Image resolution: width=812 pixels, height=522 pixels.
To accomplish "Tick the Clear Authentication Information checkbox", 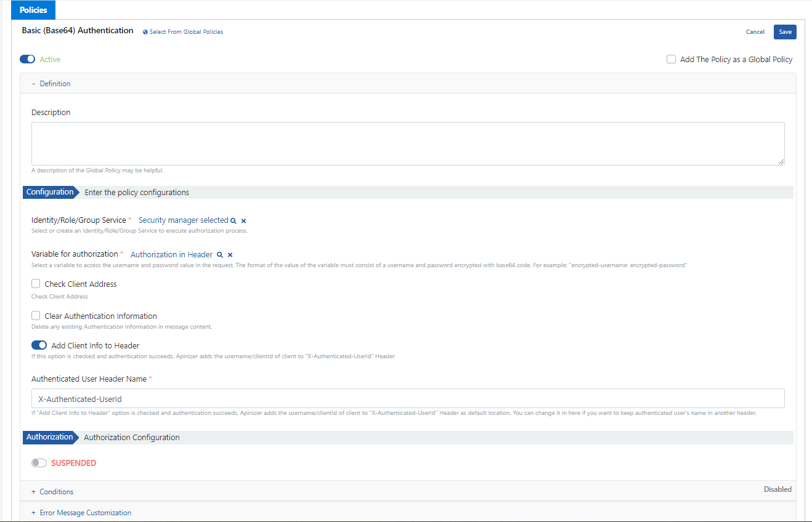I will [x=36, y=316].
